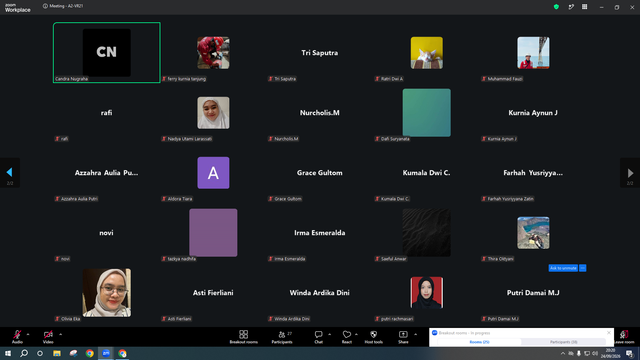
Task: Click Leave room button
Action: click(624, 337)
